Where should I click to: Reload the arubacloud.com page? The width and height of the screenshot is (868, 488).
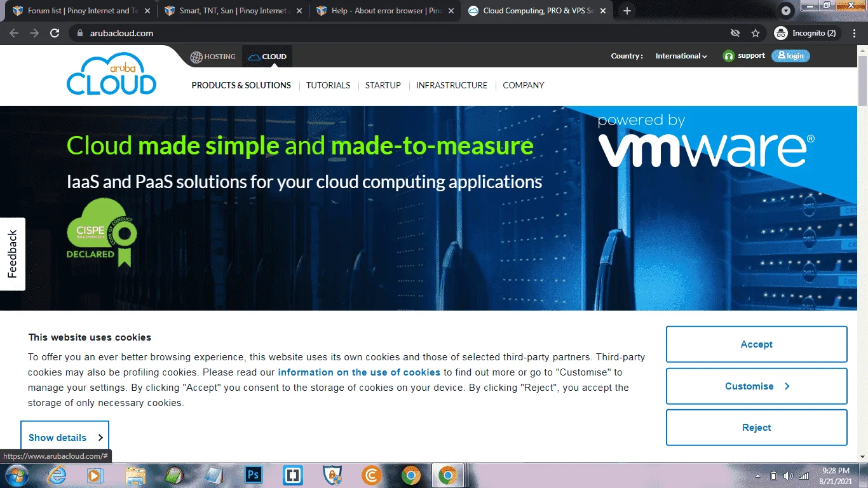click(x=55, y=33)
